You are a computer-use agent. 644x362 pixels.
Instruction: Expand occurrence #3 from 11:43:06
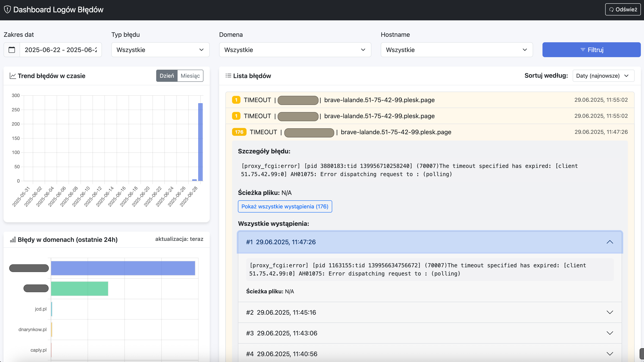430,333
